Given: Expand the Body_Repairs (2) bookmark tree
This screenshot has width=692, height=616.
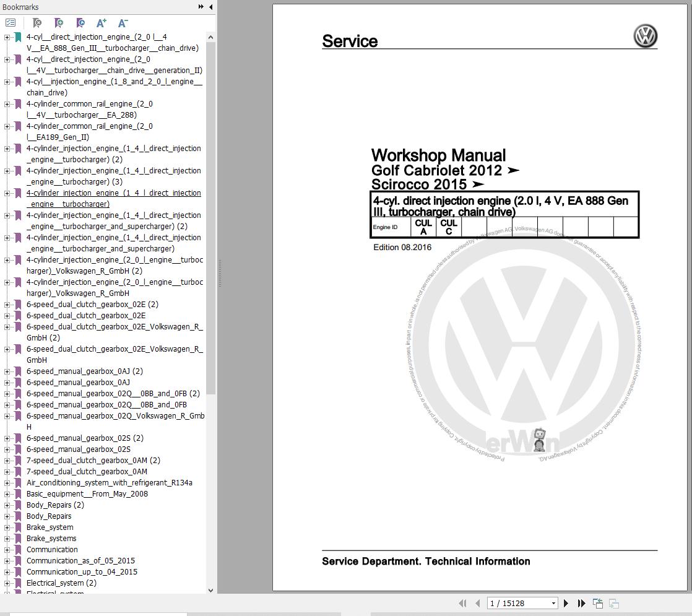Looking at the screenshot, I should point(7,505).
